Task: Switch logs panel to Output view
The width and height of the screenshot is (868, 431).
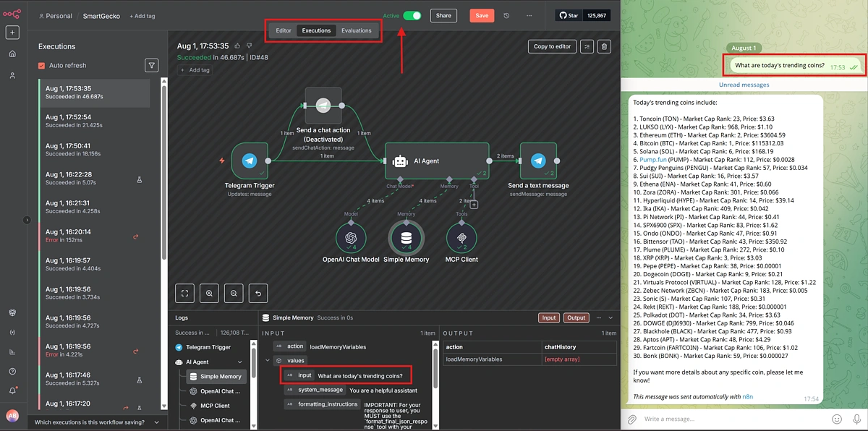Action: (x=576, y=317)
